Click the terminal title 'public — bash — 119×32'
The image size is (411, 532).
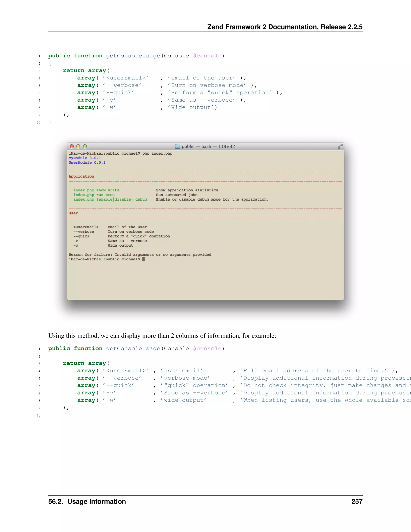click(x=208, y=146)
